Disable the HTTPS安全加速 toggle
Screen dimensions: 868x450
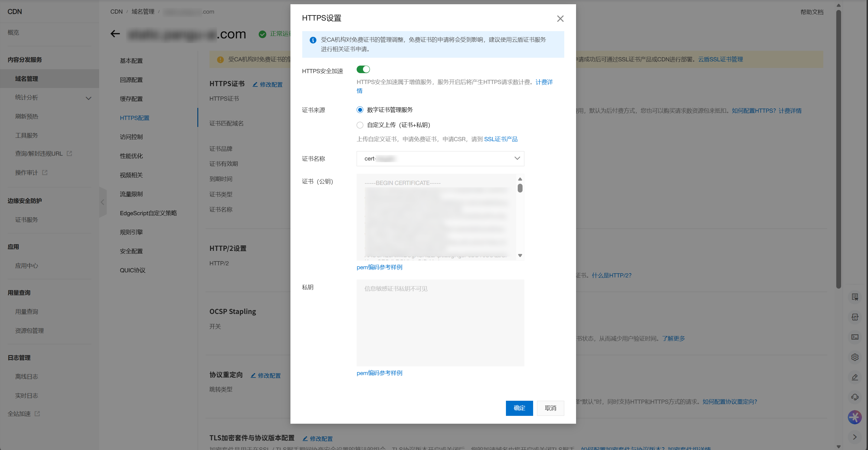tap(363, 70)
